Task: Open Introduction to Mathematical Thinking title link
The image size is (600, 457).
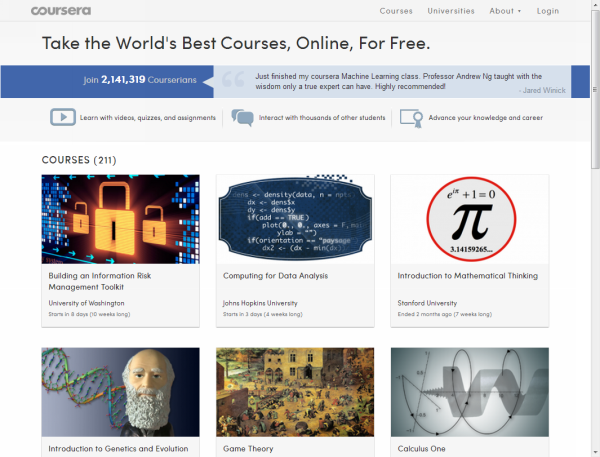Action: tap(468, 276)
